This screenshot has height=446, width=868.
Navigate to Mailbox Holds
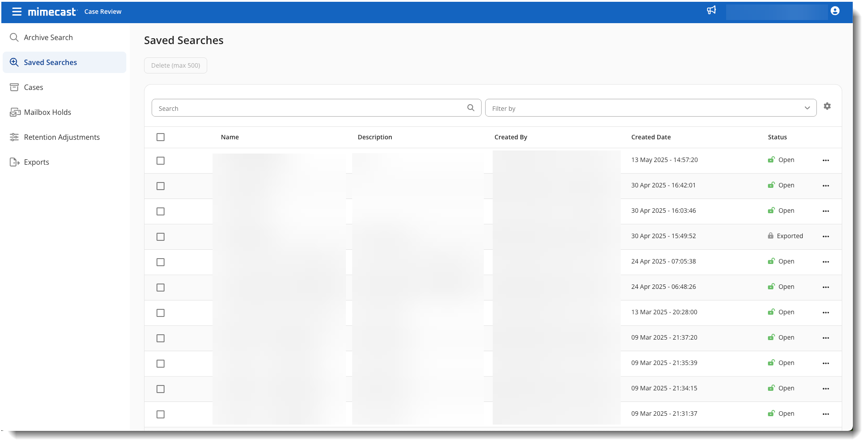coord(47,112)
